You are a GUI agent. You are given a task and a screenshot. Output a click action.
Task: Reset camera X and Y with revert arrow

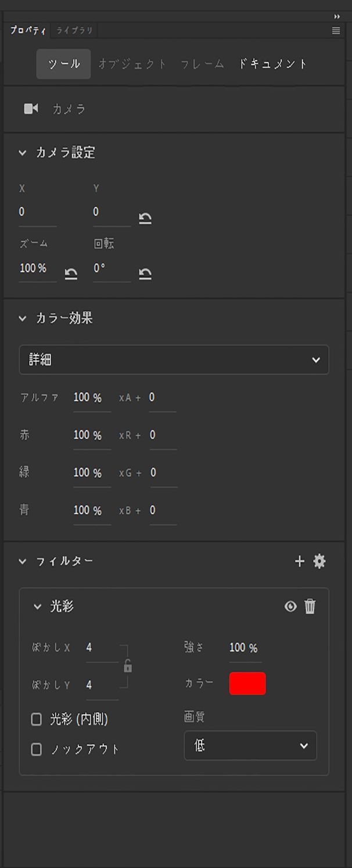pyautogui.click(x=146, y=217)
